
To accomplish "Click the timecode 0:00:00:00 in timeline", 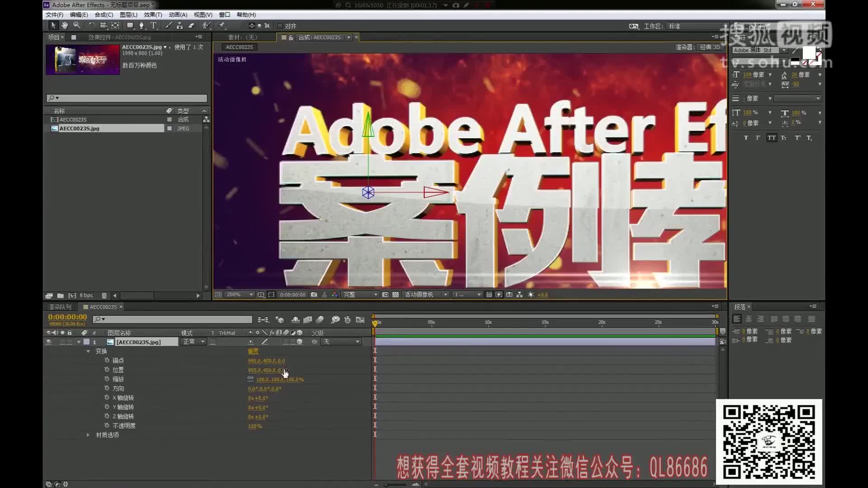I will 67,317.
